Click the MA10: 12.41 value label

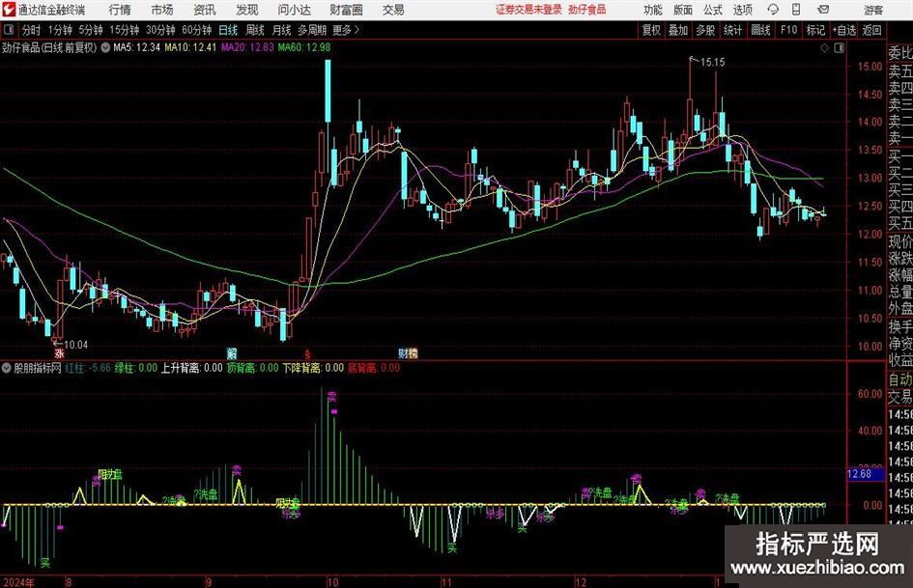click(190, 47)
